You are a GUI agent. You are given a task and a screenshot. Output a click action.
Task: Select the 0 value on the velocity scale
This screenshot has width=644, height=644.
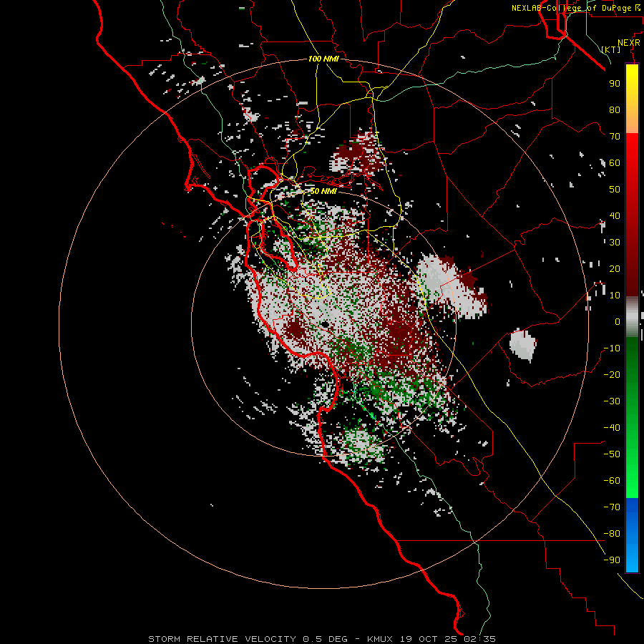pyautogui.click(x=618, y=321)
